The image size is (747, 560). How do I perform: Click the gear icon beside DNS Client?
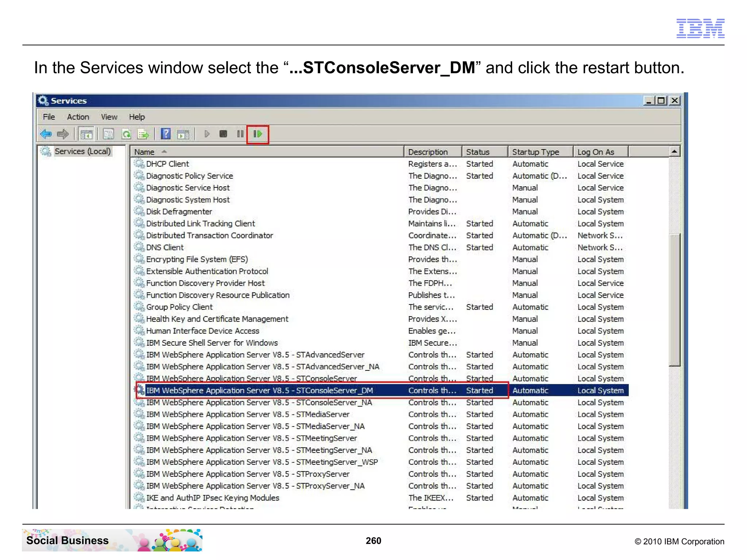click(x=139, y=247)
